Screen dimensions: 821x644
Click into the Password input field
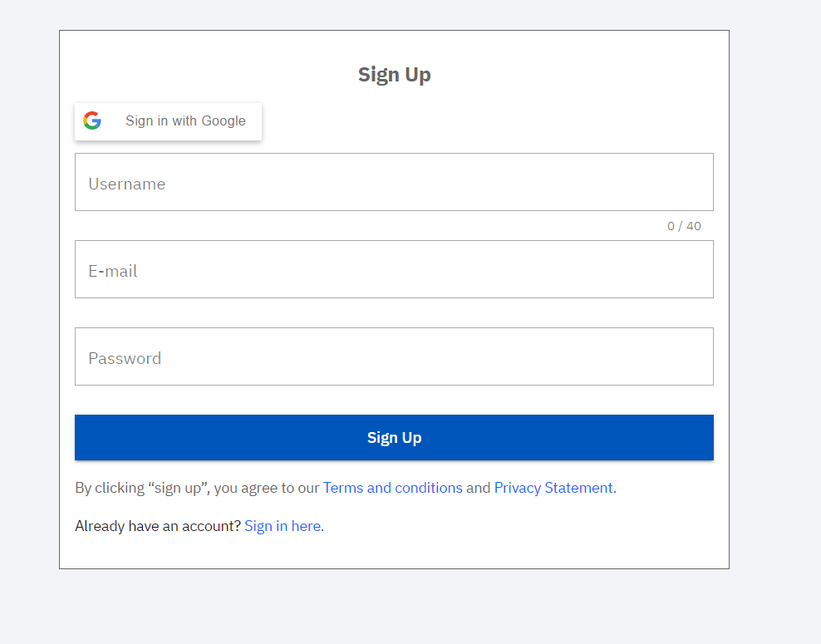(394, 356)
